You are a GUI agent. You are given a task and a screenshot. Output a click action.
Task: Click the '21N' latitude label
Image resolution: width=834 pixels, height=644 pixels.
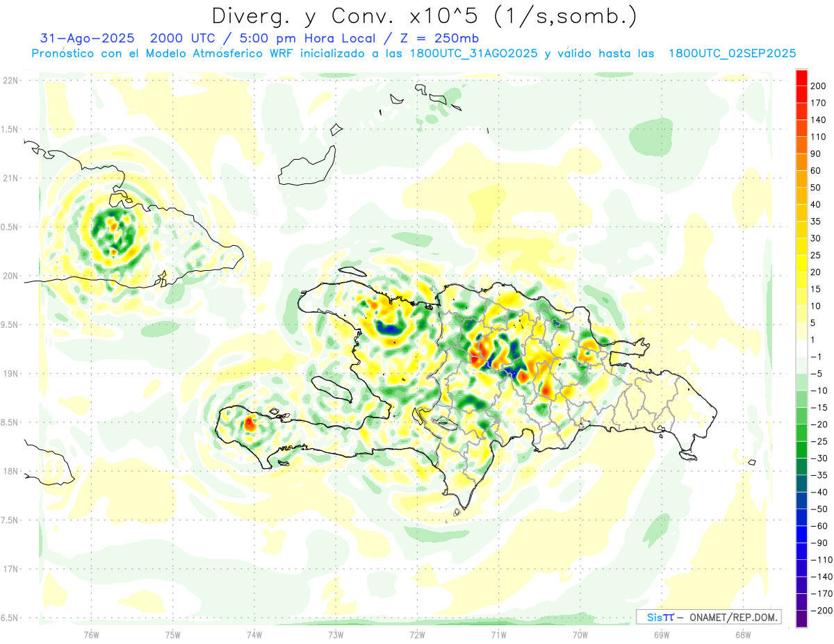pos(10,178)
